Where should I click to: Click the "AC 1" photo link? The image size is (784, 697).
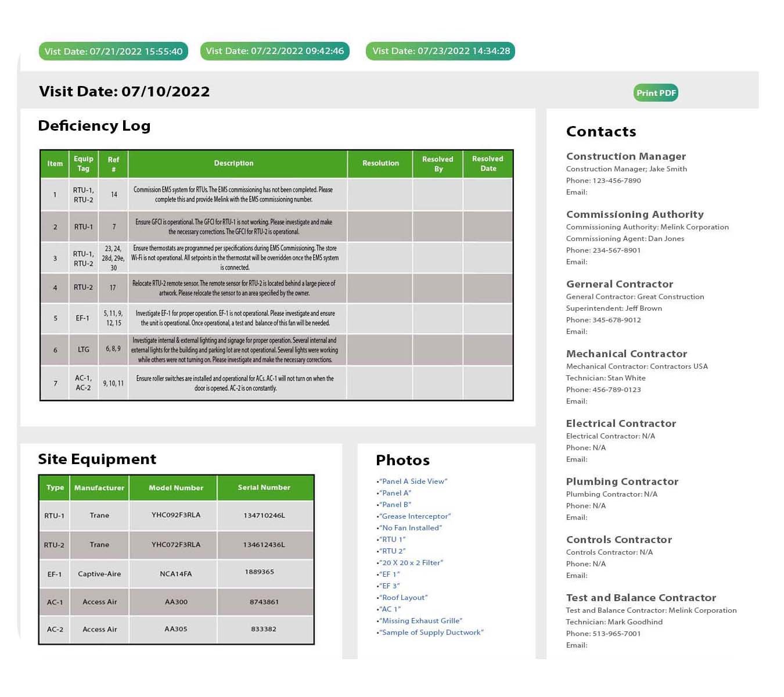(x=390, y=609)
